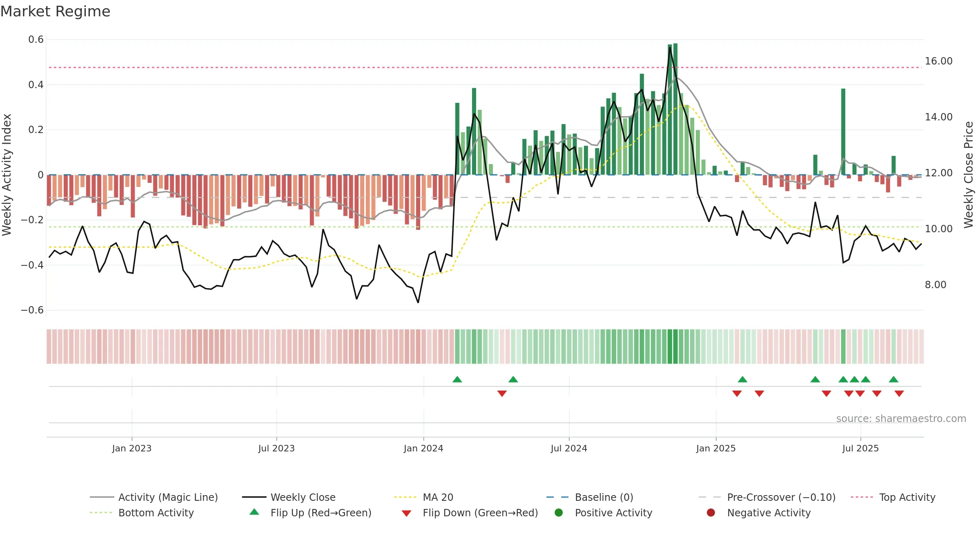Open the sharemaestro.com source link

(x=901, y=419)
